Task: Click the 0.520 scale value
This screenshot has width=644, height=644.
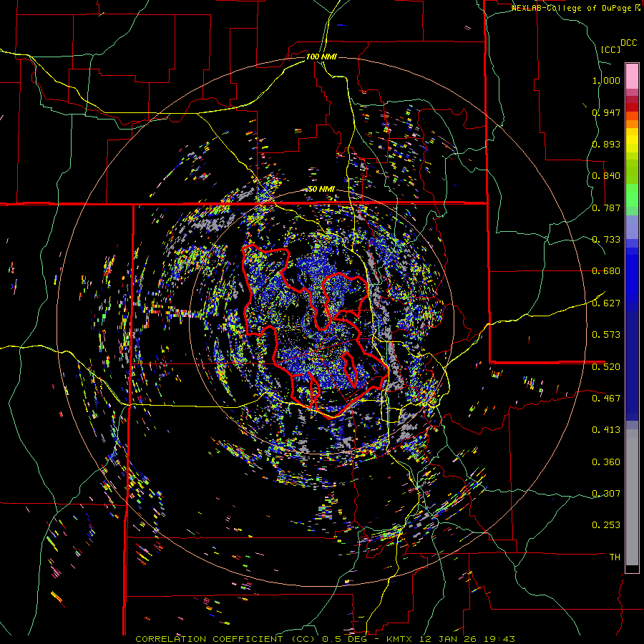Action: [x=606, y=366]
